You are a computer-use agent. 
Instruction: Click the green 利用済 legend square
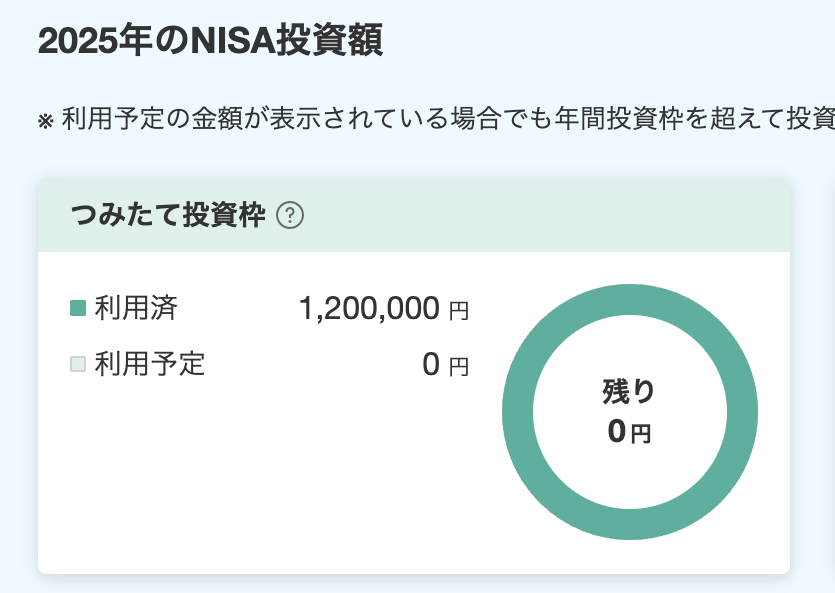pyautogui.click(x=78, y=308)
